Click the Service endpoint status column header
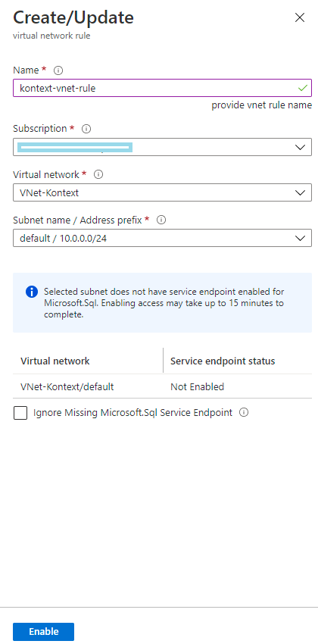Viewport: 318px width, 644px height. click(x=223, y=361)
